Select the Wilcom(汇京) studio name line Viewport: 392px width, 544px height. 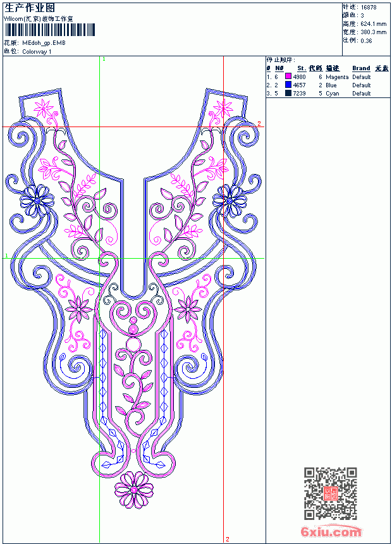pos(39,19)
